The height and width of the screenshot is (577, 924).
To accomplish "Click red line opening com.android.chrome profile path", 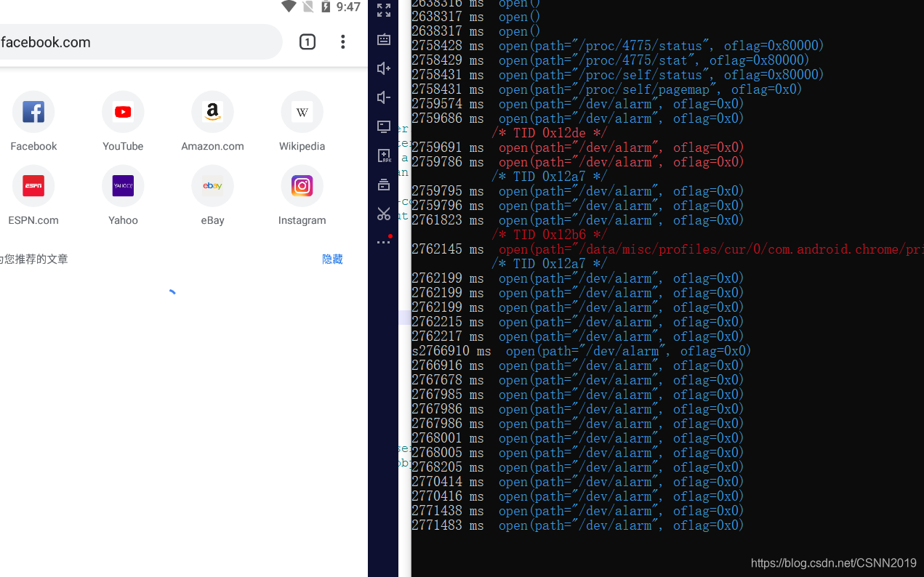I will tap(667, 249).
